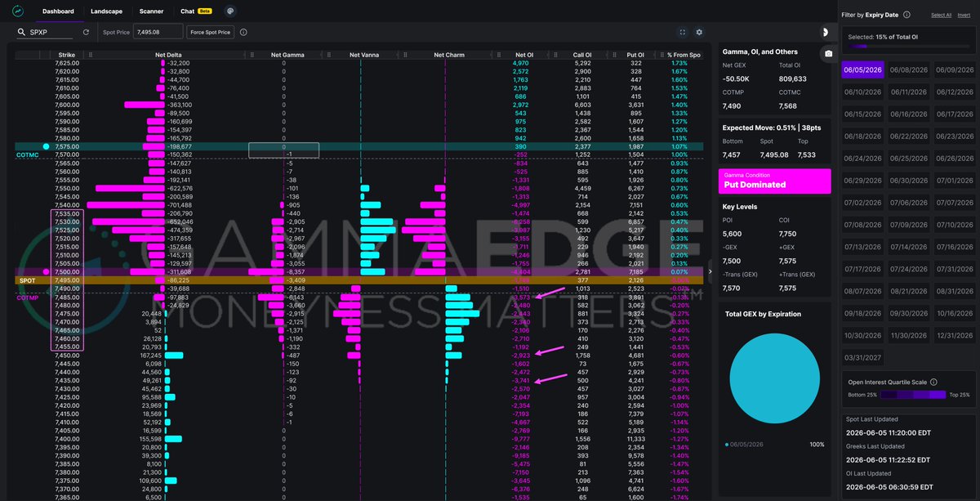Select the 7,400.00 strike row
Screen dimensions: 980x501
click(x=359, y=438)
